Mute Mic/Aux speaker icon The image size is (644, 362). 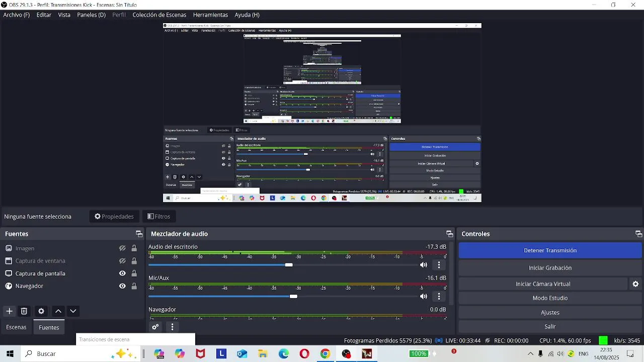pyautogui.click(x=424, y=297)
